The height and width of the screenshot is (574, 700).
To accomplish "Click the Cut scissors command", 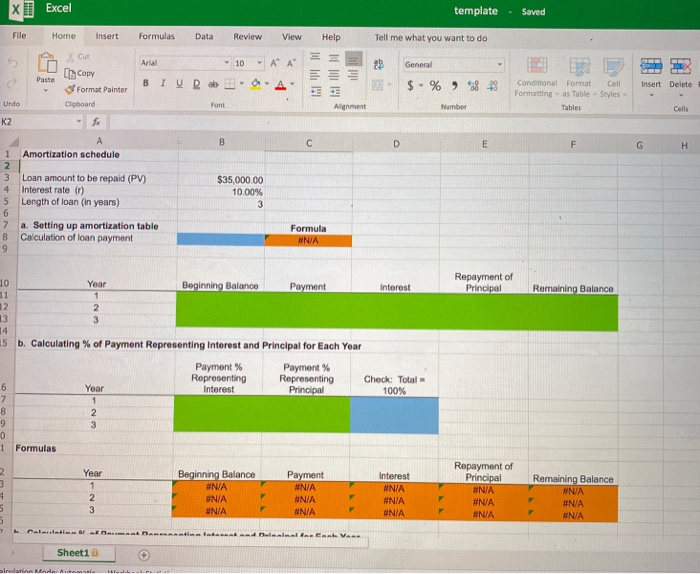I will [78, 57].
